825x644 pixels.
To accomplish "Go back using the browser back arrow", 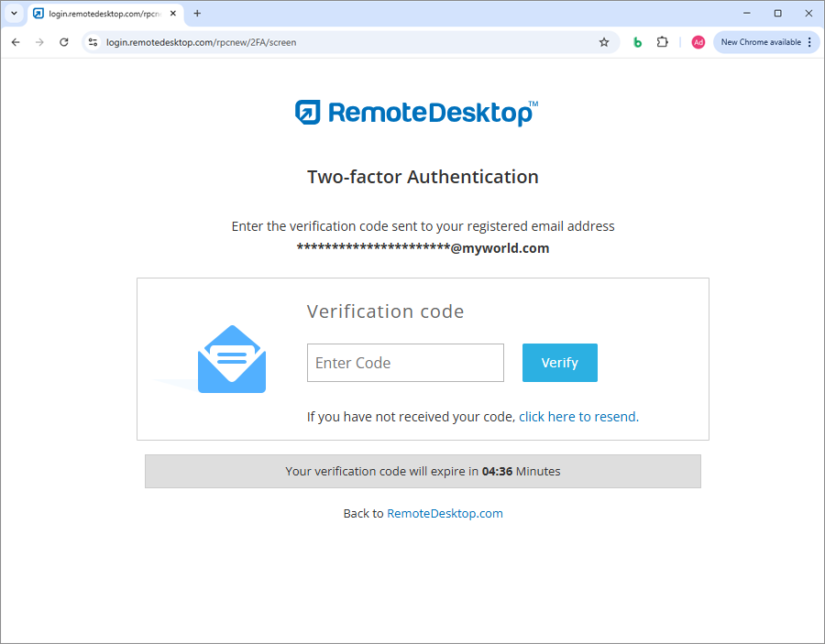I will [x=16, y=42].
